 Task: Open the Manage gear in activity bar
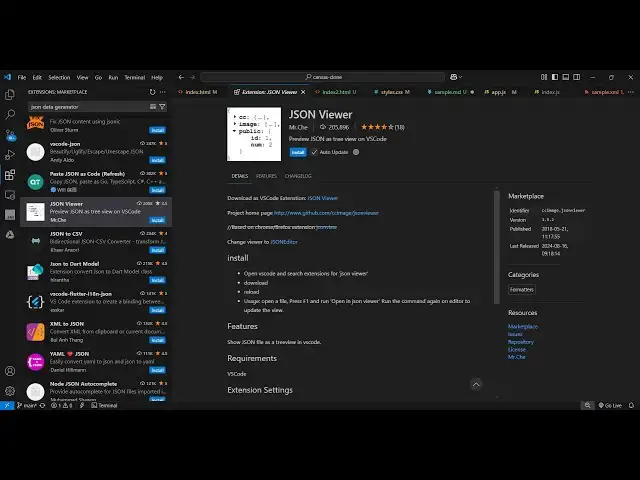[10, 391]
